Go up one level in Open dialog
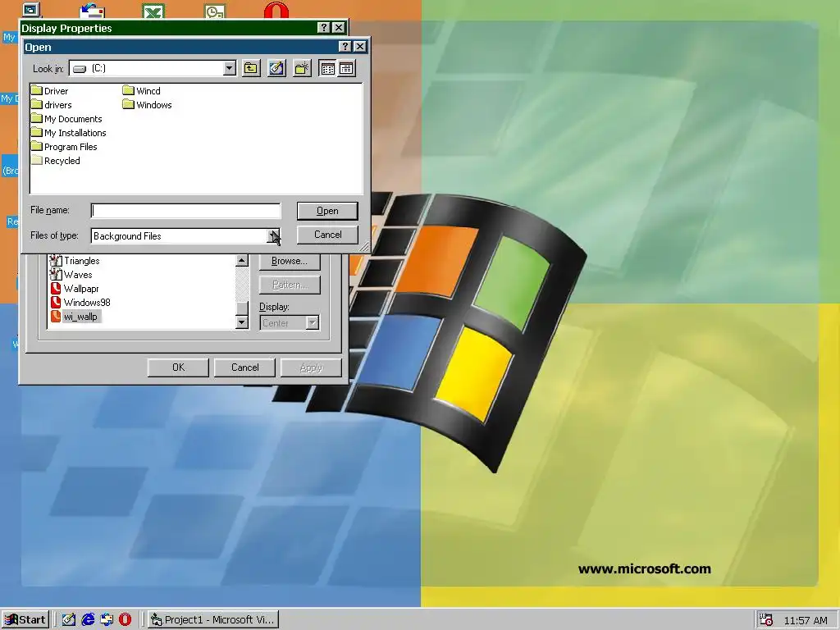 (x=251, y=68)
